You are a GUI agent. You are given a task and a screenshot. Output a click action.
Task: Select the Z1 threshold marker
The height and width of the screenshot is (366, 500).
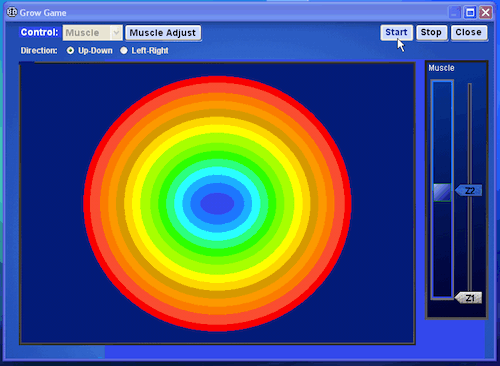pos(469,298)
